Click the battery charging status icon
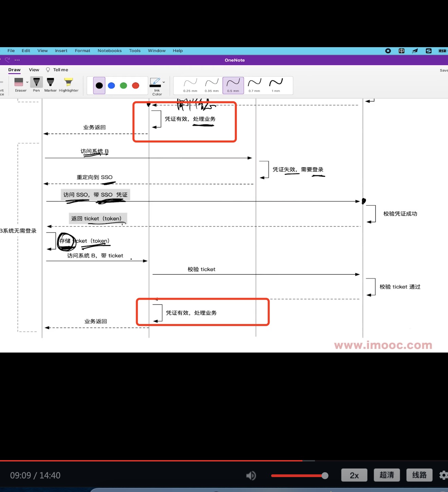 click(x=443, y=51)
